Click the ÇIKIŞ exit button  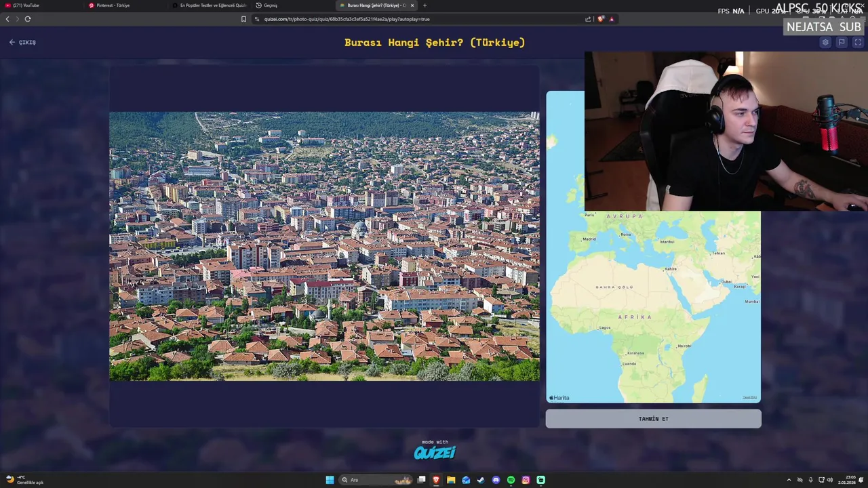pos(22,42)
